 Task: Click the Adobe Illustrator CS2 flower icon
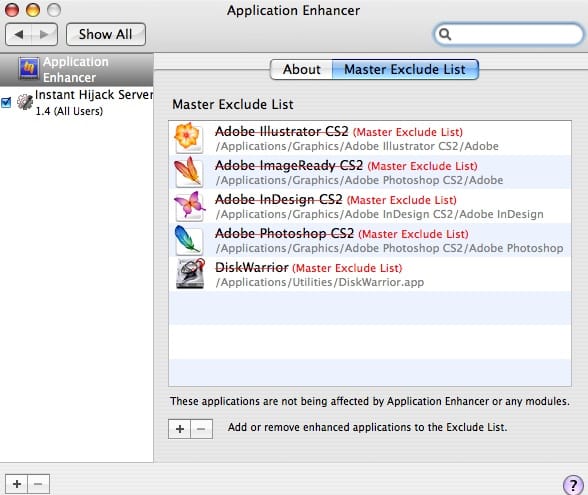click(x=188, y=138)
